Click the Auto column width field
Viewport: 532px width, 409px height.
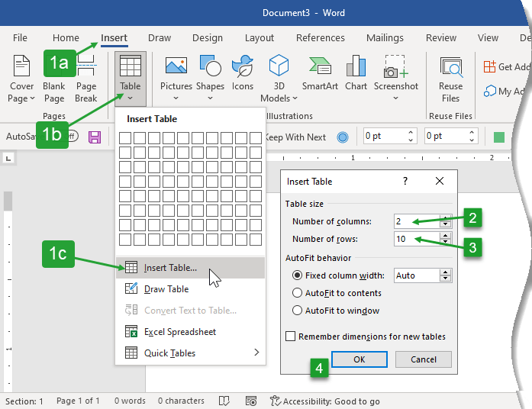(x=417, y=275)
